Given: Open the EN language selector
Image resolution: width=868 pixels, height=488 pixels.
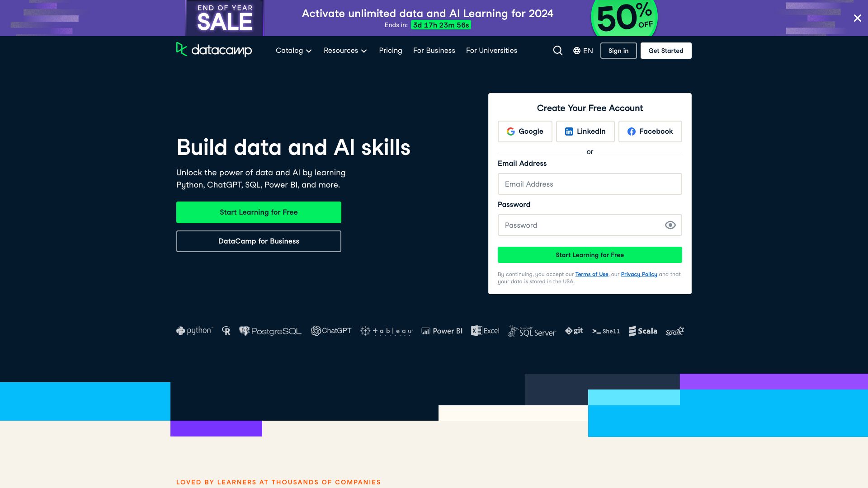Looking at the screenshot, I should [x=583, y=51].
